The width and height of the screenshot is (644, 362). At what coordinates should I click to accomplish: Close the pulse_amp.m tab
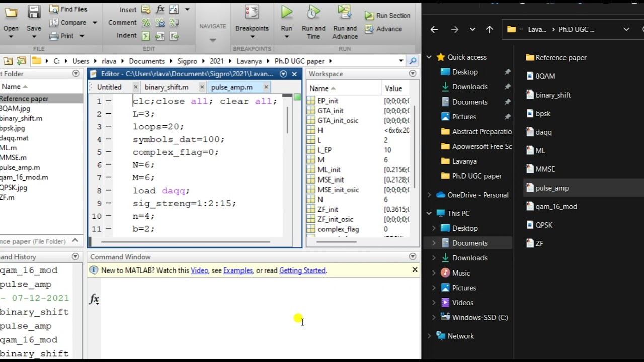click(x=265, y=87)
